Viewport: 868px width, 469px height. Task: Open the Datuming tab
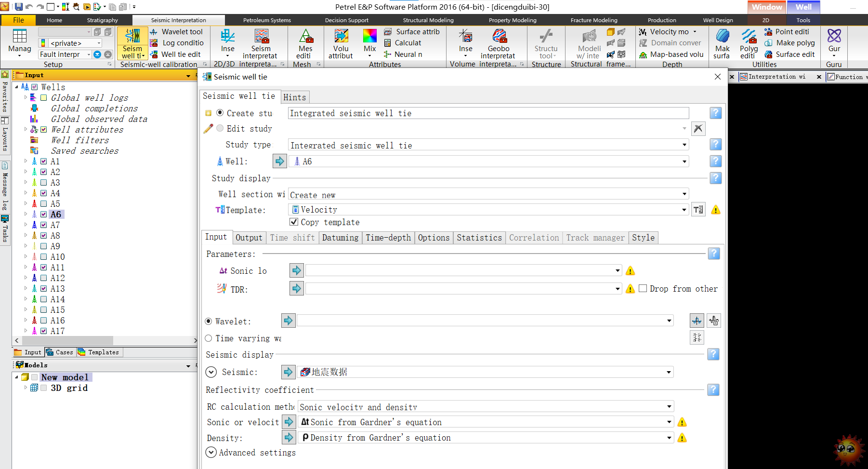click(340, 237)
